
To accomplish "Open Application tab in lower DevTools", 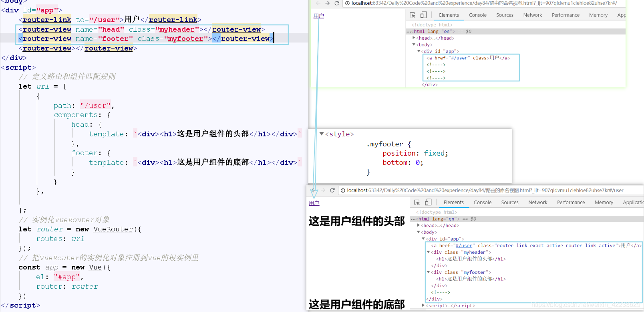I will pyautogui.click(x=633, y=203).
